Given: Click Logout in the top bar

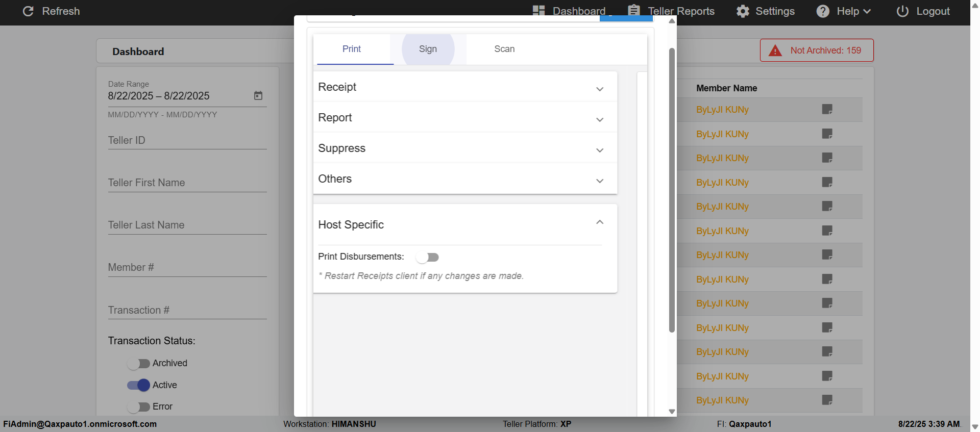Looking at the screenshot, I should [923, 11].
